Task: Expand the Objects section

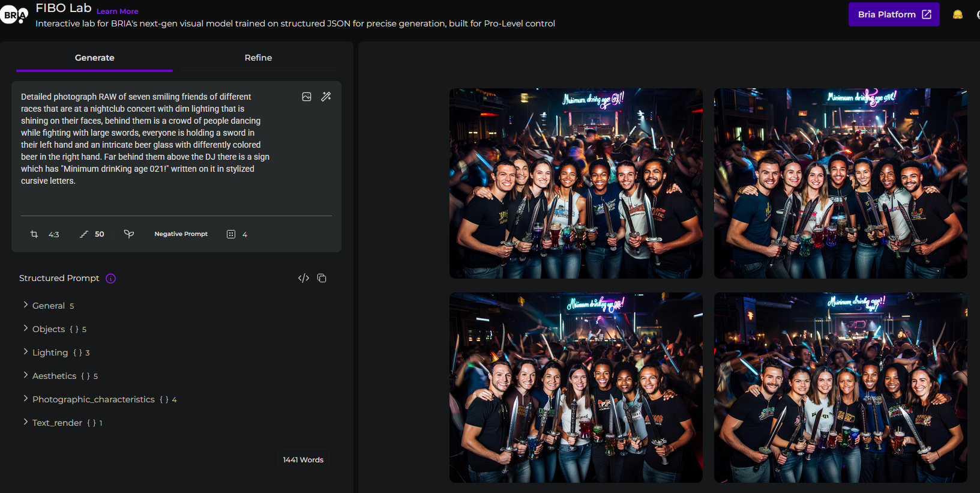Action: (54, 329)
